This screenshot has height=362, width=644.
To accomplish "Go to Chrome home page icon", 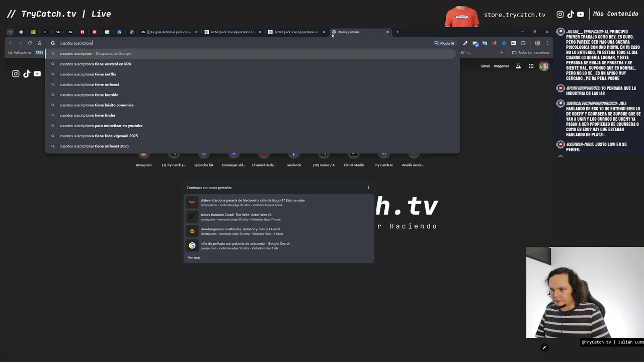I will point(39,43).
